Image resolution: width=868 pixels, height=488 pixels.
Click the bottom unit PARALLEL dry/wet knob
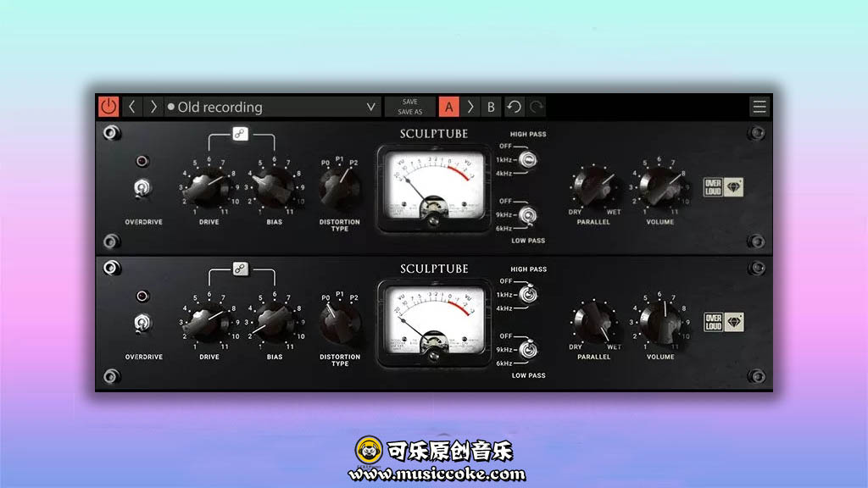(593, 322)
